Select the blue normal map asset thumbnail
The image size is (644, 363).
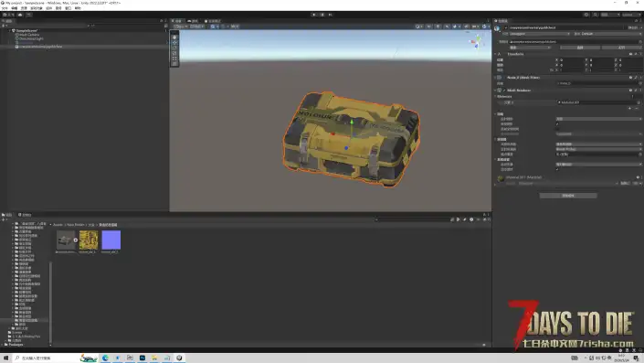pyautogui.click(x=111, y=240)
